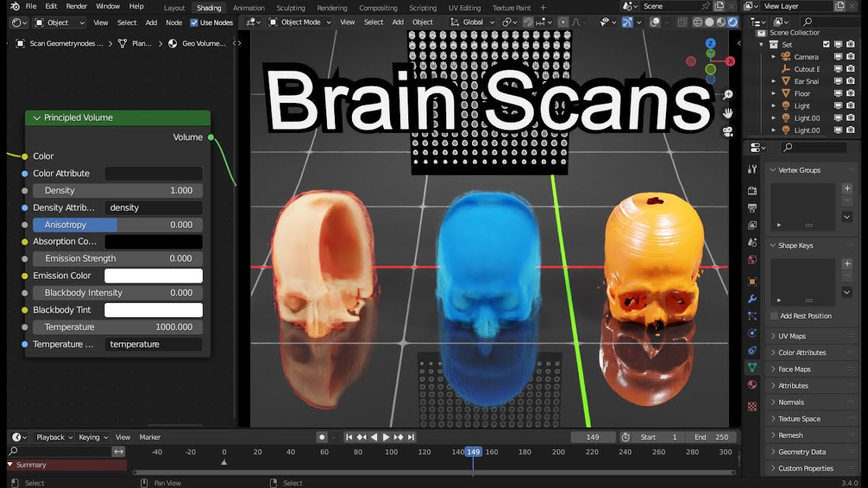Screen dimensions: 868x488
Task: Toggle Add Rest Position checkbox
Action: 774,316
